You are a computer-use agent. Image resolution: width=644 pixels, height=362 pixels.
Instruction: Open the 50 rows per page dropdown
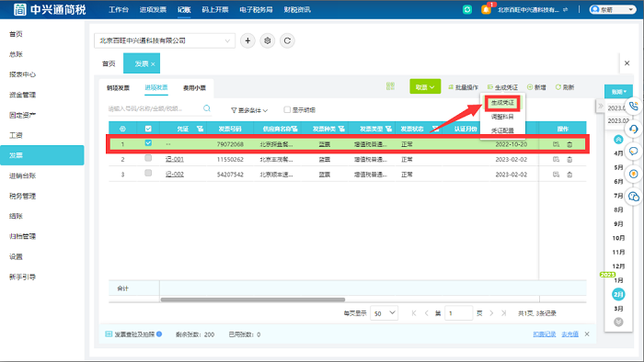click(x=384, y=313)
